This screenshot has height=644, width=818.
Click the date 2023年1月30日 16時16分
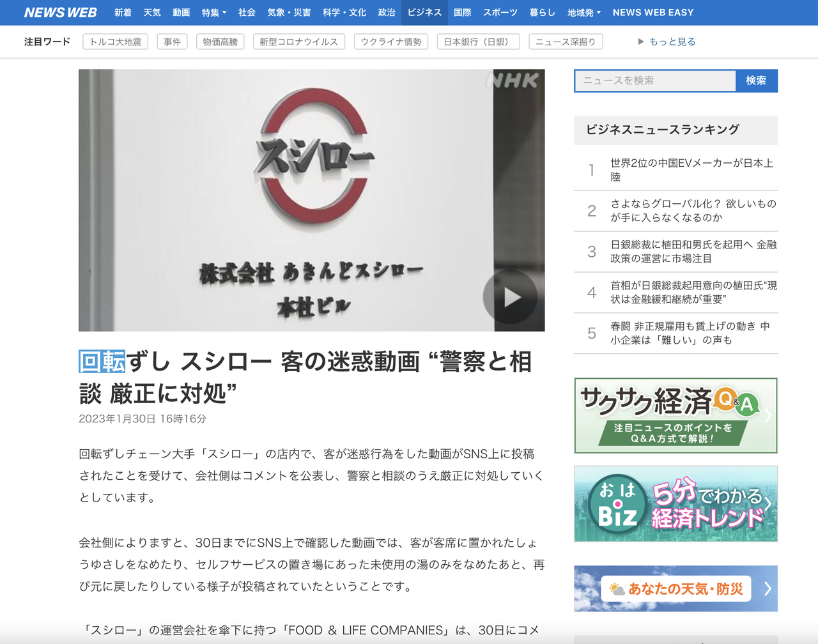[143, 419]
